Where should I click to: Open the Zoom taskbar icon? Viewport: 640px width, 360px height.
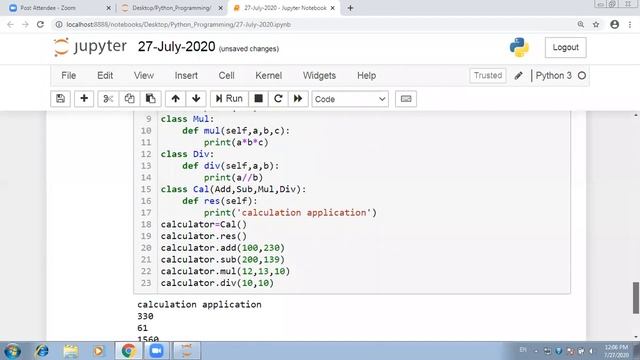point(156,351)
